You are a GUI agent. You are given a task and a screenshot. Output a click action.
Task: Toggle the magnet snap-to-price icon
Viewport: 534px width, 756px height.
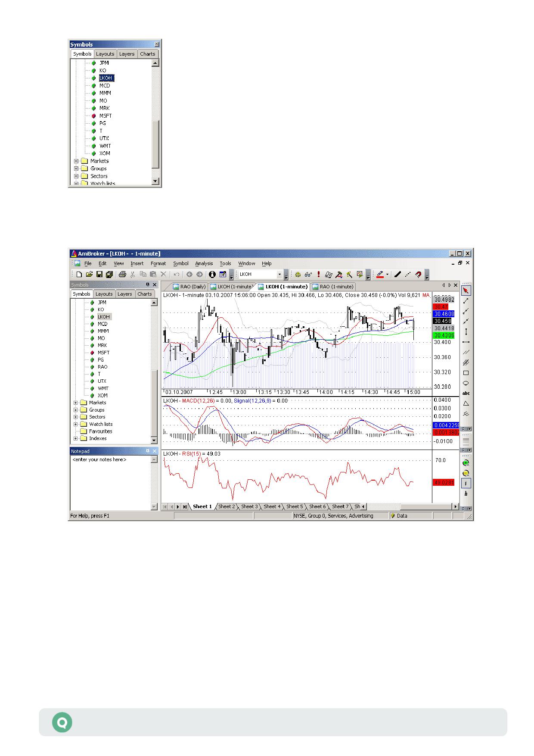(x=418, y=274)
